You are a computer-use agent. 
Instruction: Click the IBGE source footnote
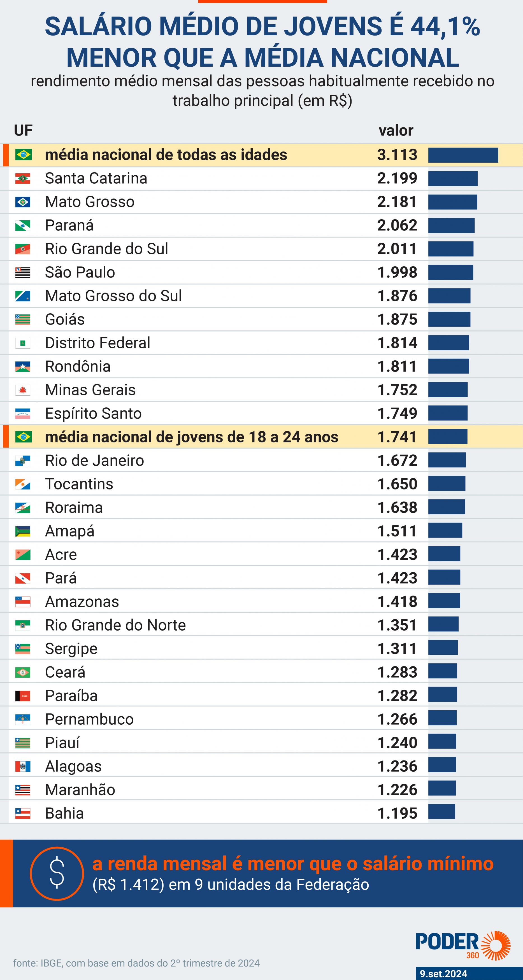click(136, 963)
